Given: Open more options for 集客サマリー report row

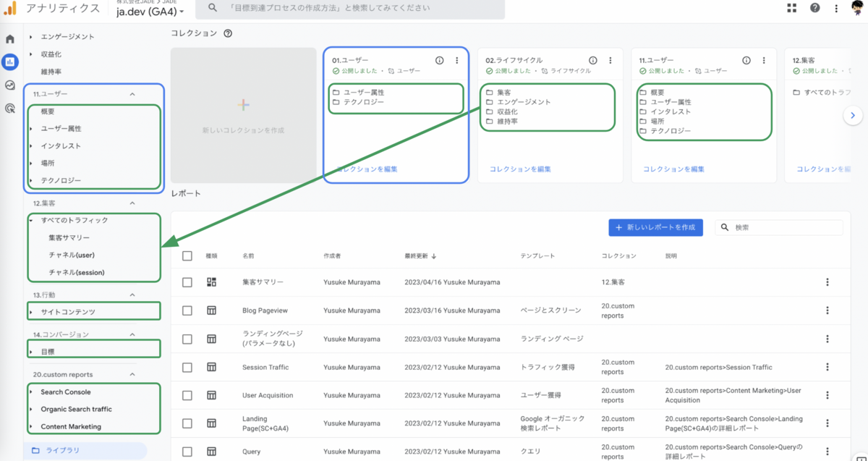Looking at the screenshot, I should (827, 282).
